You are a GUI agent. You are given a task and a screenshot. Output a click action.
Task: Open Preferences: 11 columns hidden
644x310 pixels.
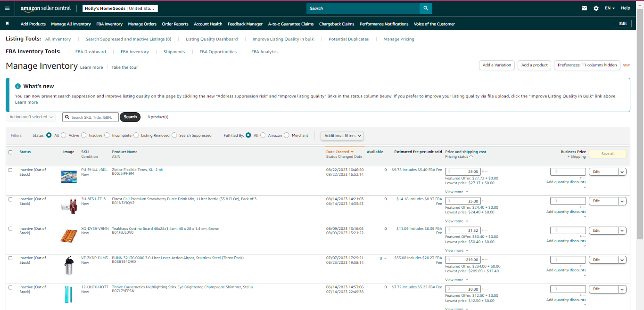coord(587,65)
